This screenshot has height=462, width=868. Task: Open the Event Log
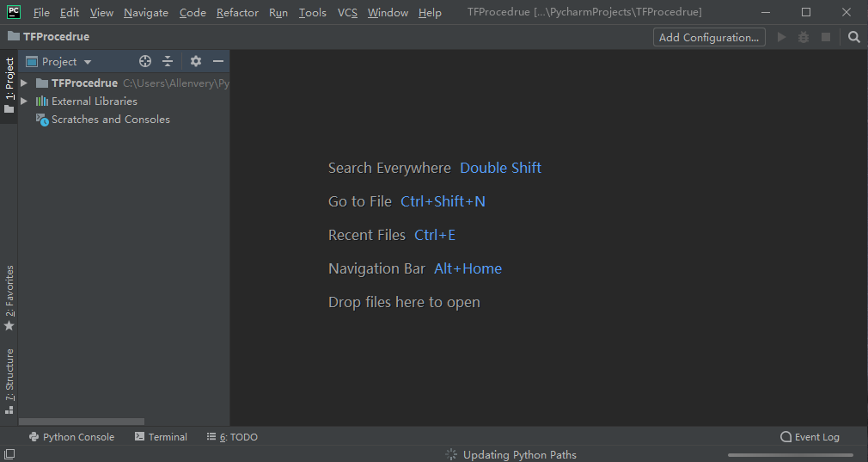pos(810,437)
